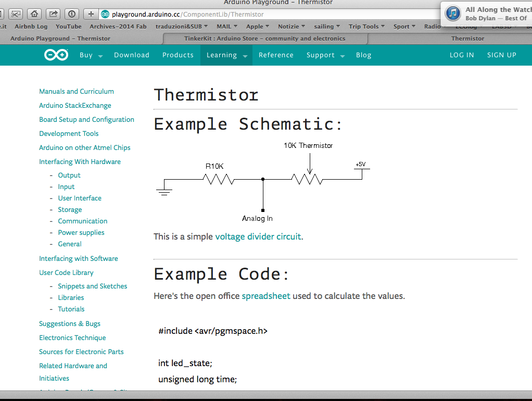Click the 'int led_state;' code line

pyautogui.click(x=185, y=364)
